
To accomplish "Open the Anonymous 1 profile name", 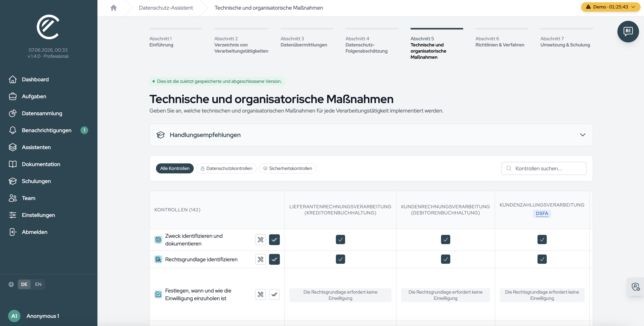I will click(43, 316).
